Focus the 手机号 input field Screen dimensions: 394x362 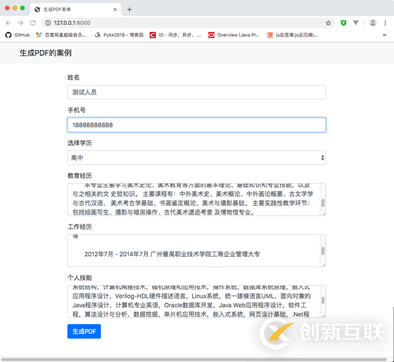[x=196, y=125]
